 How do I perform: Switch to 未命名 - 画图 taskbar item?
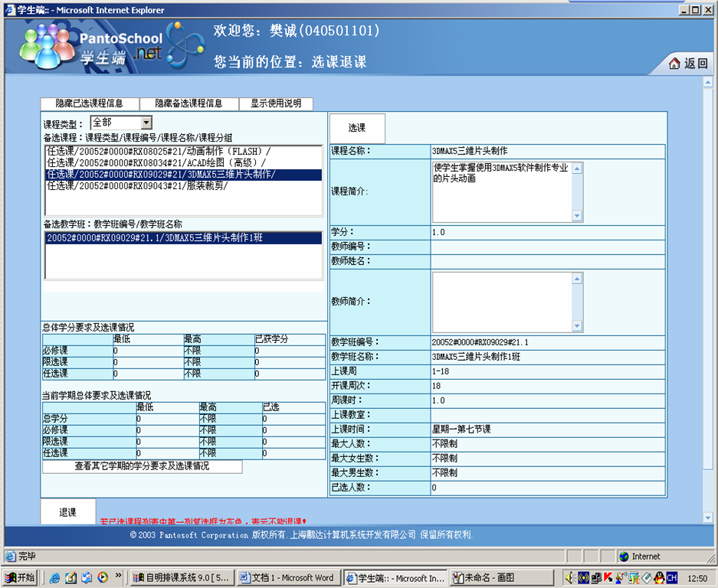500,578
